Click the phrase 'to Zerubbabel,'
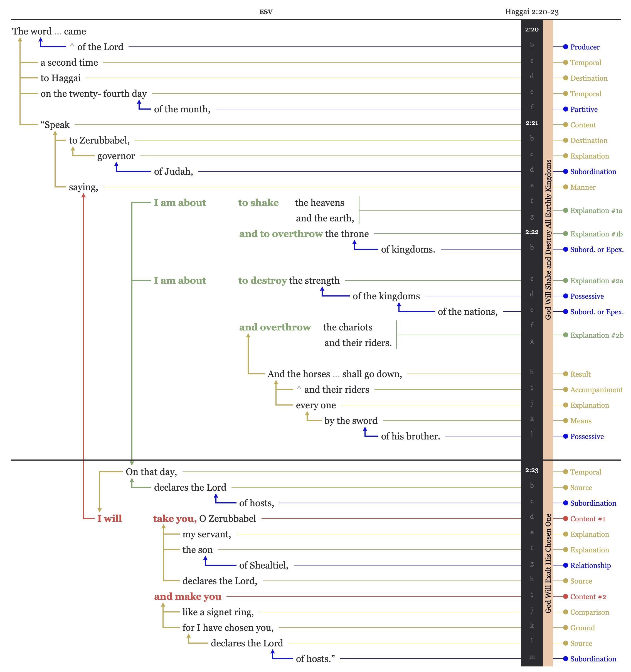 point(99,140)
